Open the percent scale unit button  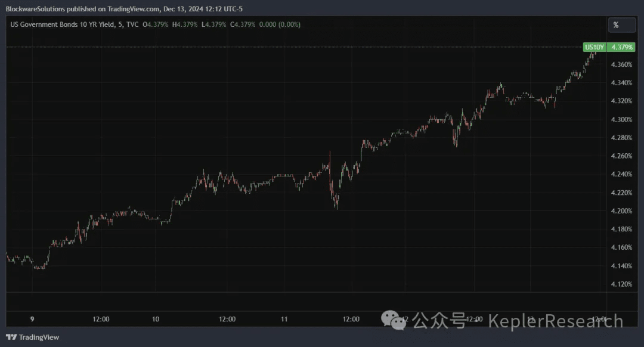(x=622, y=25)
